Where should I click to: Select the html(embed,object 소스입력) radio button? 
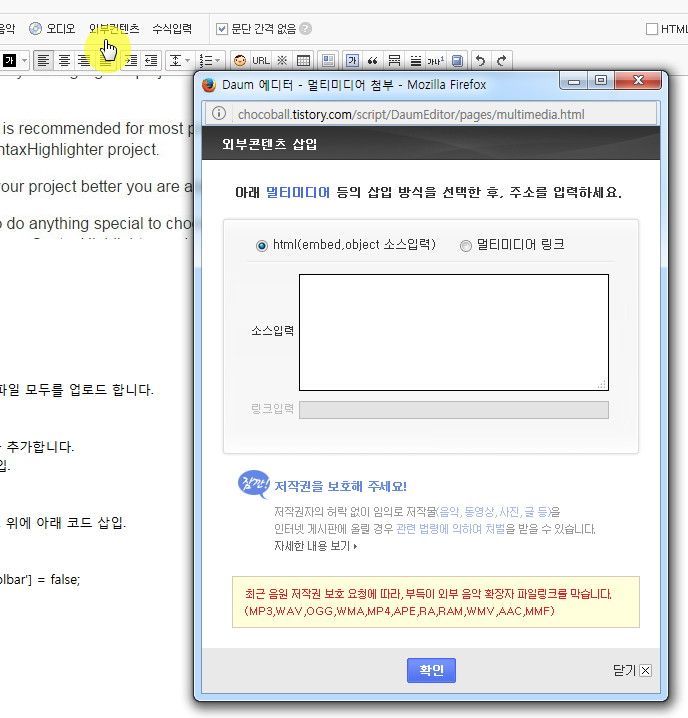pyautogui.click(x=262, y=245)
